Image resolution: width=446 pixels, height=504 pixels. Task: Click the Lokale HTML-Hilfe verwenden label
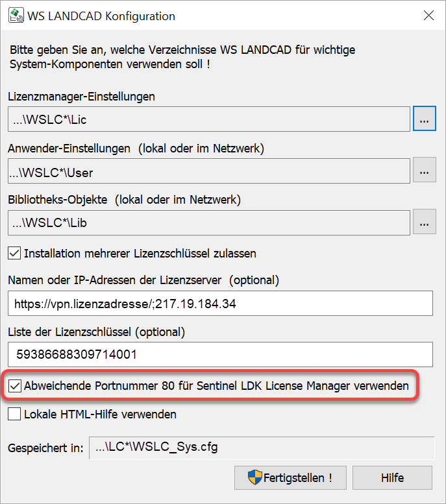[x=100, y=414]
